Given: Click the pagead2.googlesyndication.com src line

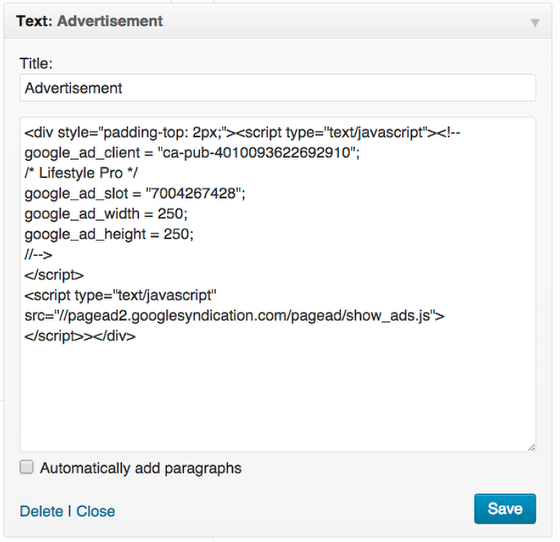Looking at the screenshot, I should (234, 316).
